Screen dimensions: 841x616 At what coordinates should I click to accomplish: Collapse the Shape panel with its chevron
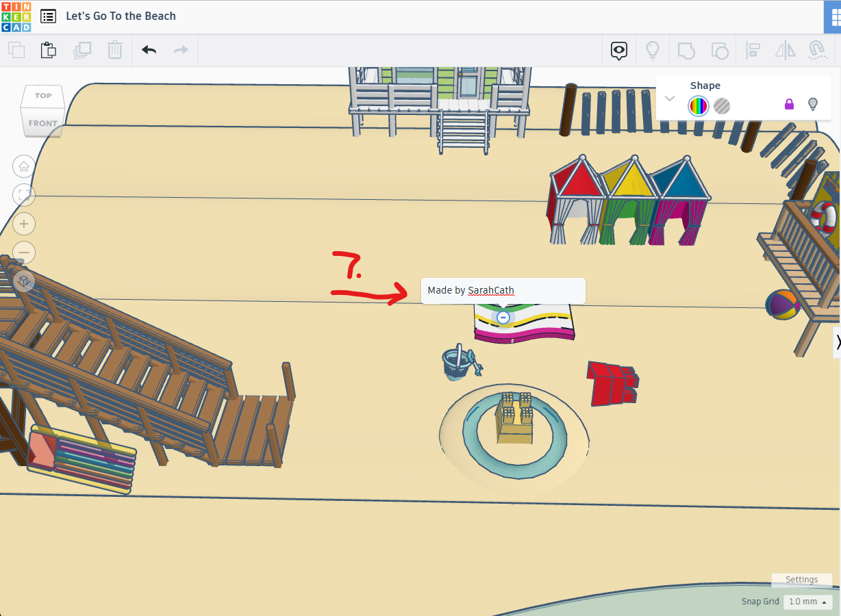tap(670, 98)
